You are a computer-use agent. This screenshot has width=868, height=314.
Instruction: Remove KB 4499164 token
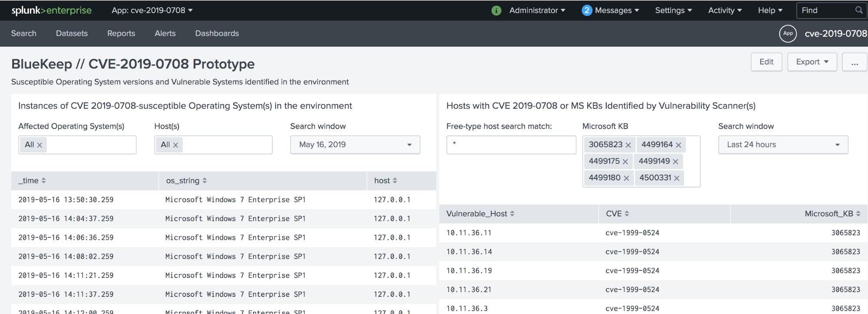(x=678, y=145)
